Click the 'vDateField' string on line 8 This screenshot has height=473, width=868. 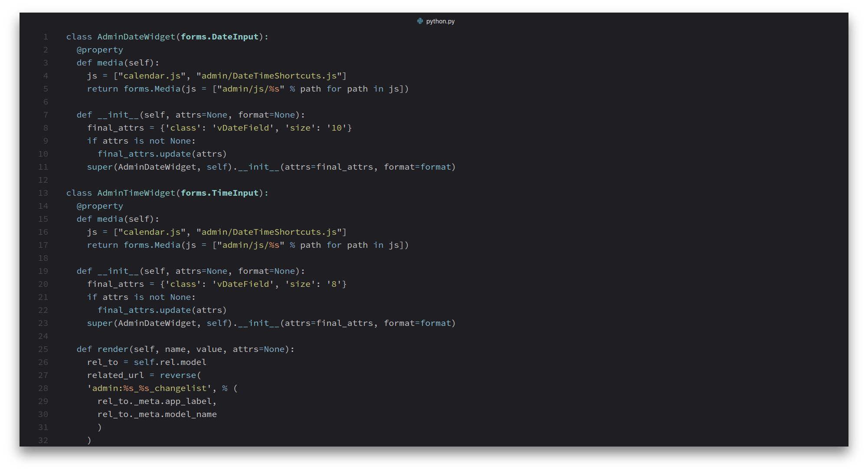[243, 128]
